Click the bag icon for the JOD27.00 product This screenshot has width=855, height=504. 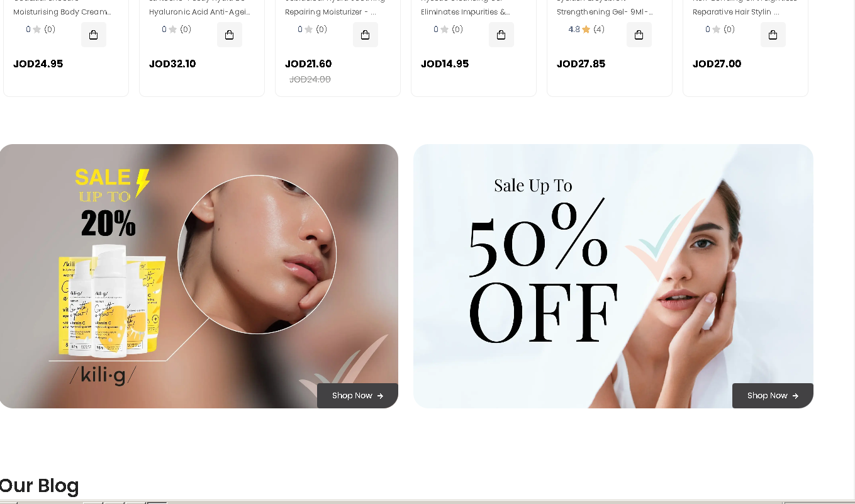pos(773,35)
